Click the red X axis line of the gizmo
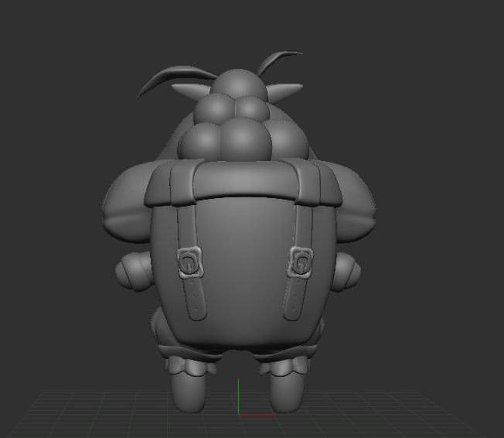 (256, 415)
